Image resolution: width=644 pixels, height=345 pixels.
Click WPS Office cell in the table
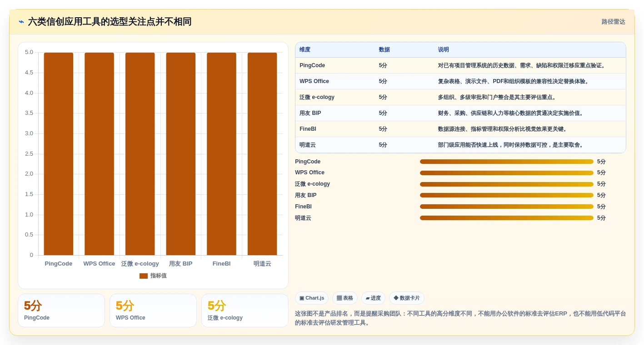point(314,81)
